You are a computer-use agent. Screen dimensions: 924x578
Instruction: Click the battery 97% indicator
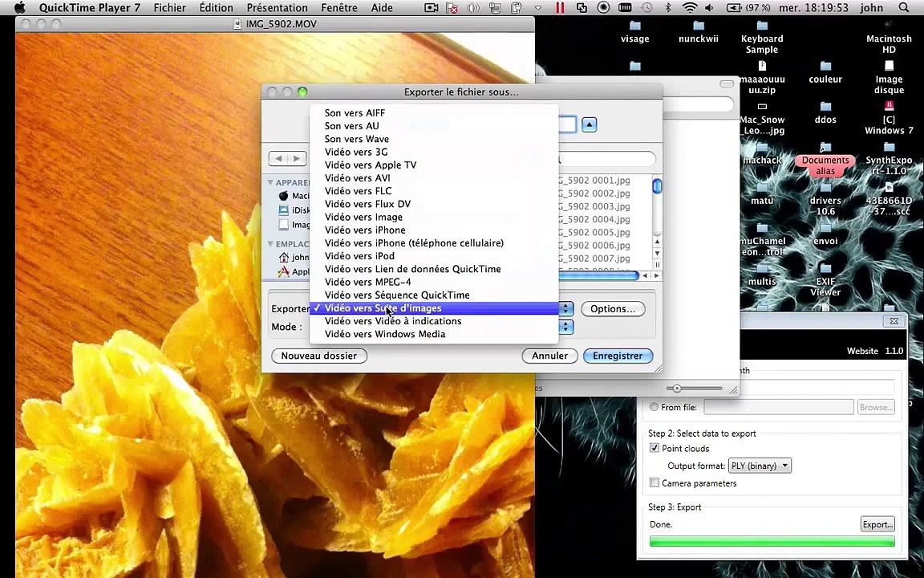tap(748, 8)
